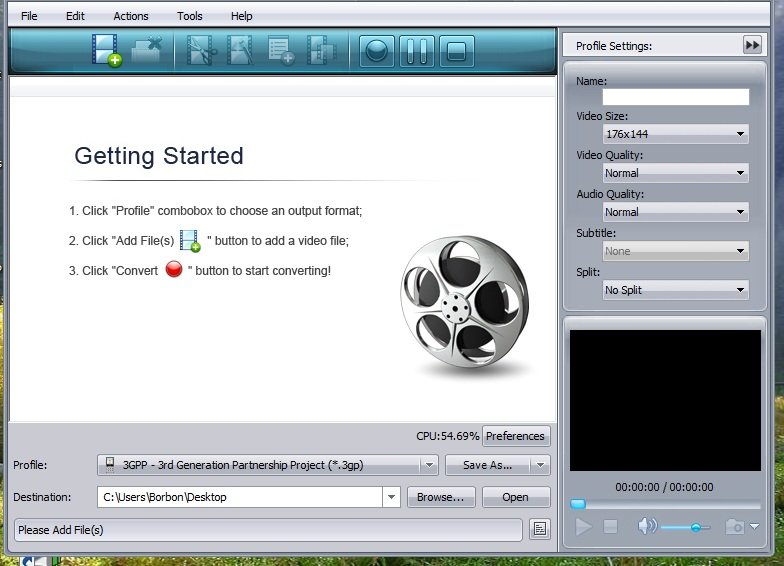Start converting with the round Convert button
Screen dimensions: 784x566
[377, 50]
